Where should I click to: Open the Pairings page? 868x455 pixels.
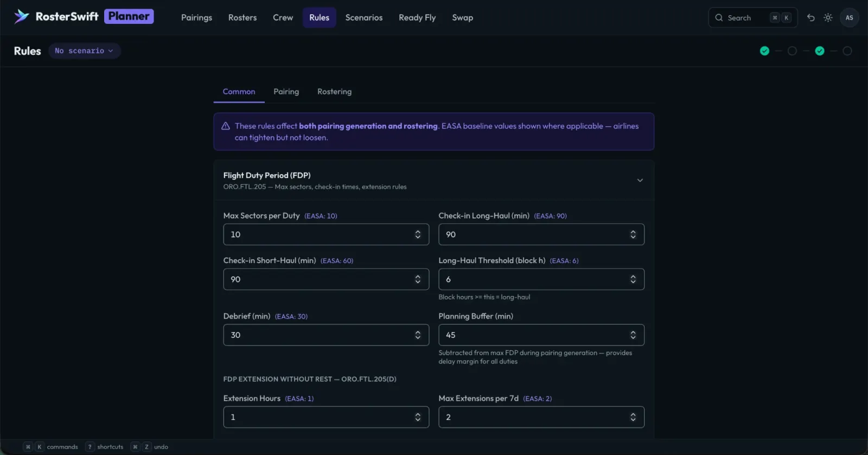[x=196, y=17]
